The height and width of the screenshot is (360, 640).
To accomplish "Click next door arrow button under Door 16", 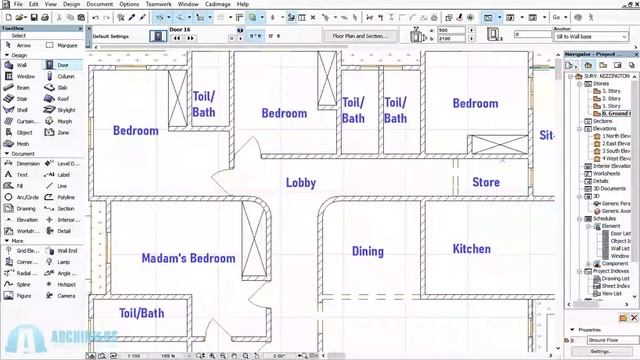I will pos(190,38).
